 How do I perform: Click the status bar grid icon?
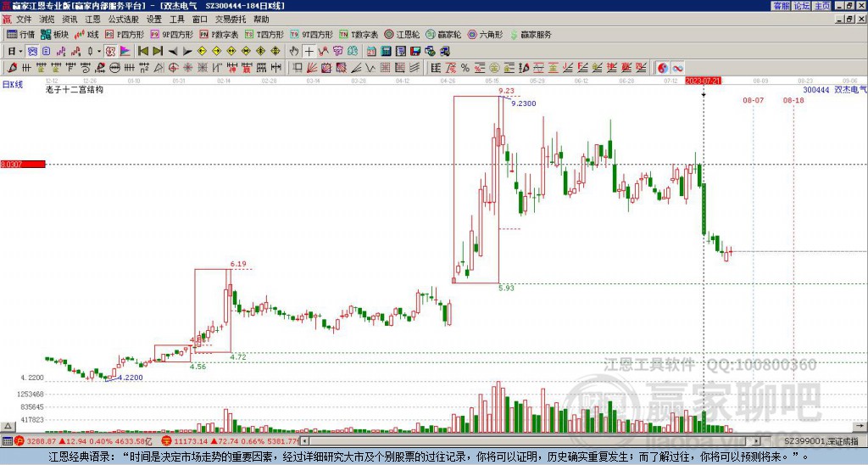pos(7,441)
